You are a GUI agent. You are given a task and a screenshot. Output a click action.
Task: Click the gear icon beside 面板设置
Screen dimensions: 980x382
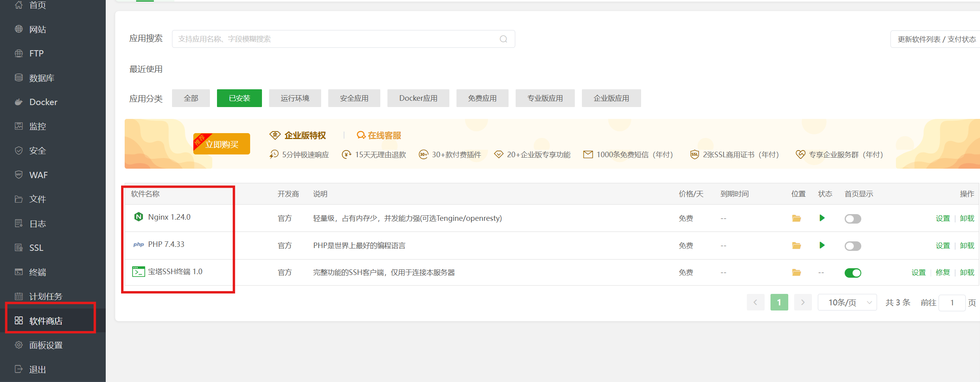(x=19, y=345)
